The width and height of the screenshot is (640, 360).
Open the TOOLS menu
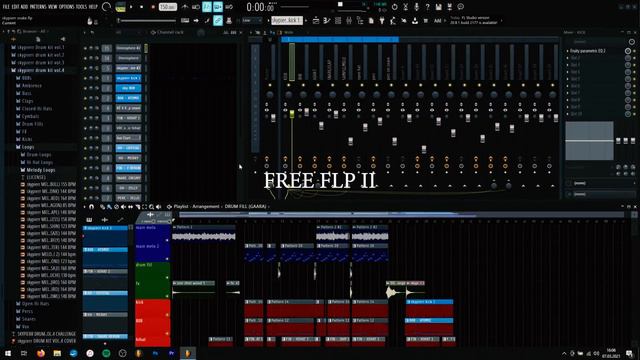81,7
